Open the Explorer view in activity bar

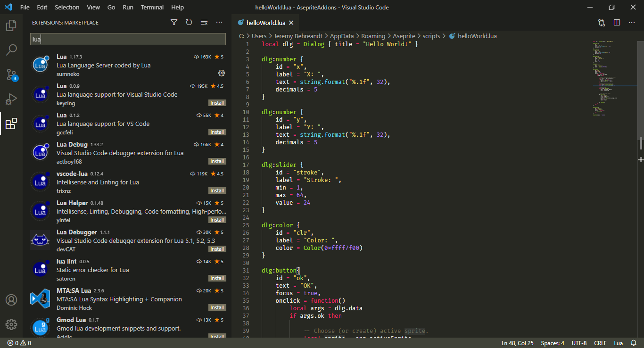[x=11, y=25]
